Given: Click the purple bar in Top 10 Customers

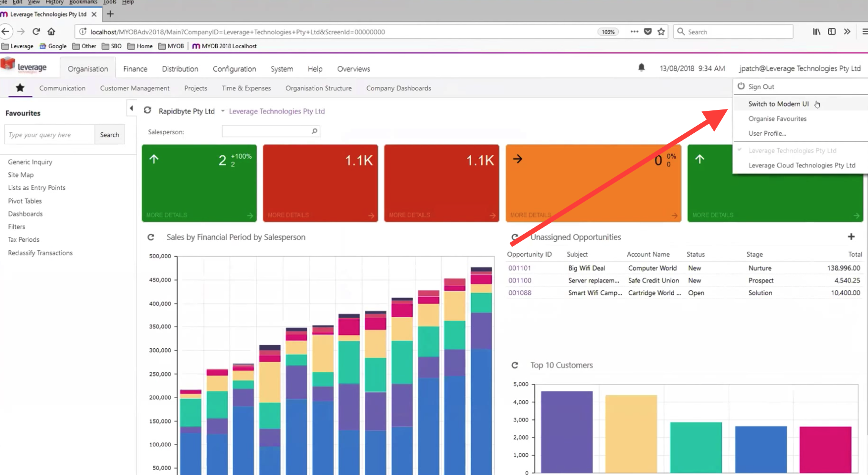Looking at the screenshot, I should (x=567, y=432).
